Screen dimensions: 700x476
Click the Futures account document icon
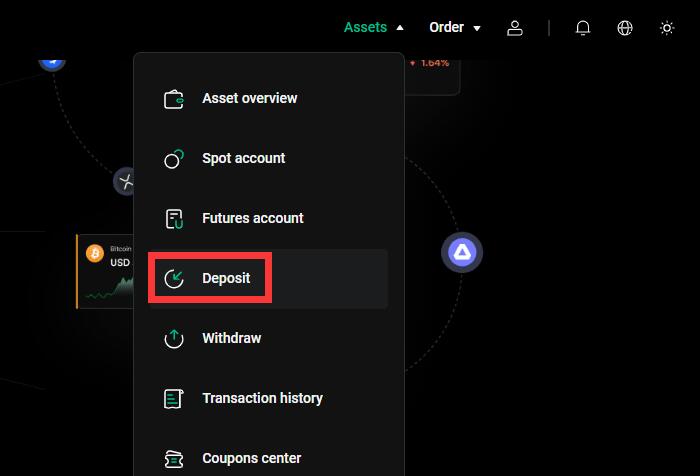pyautogui.click(x=174, y=219)
